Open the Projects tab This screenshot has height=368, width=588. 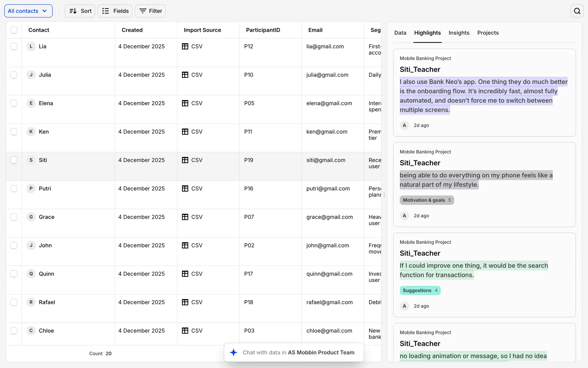[488, 33]
